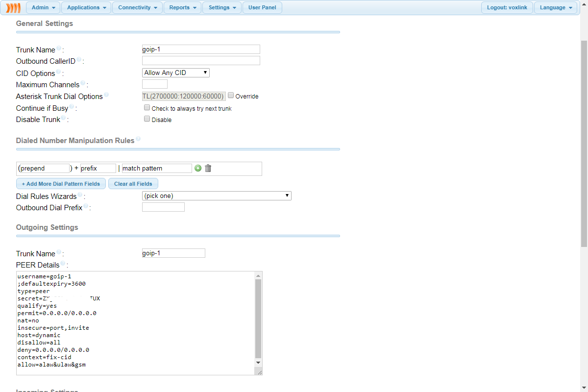588x392 pixels.
Task: Open the Reports menu
Action: [182, 7]
